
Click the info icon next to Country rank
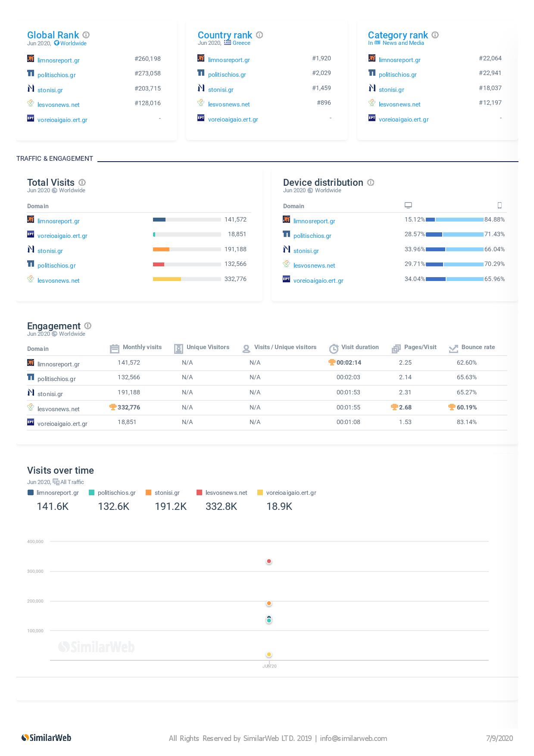(259, 35)
